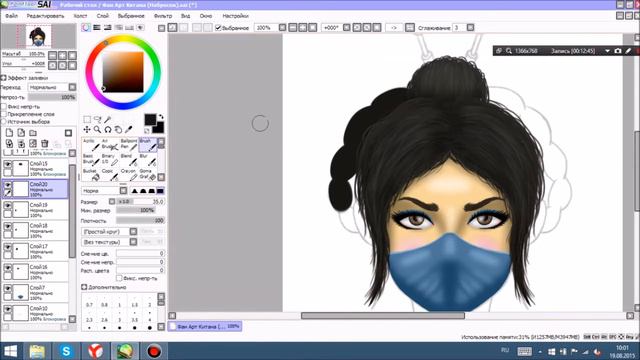
Task: Click the foreground color swatch
Action: [x=150, y=120]
